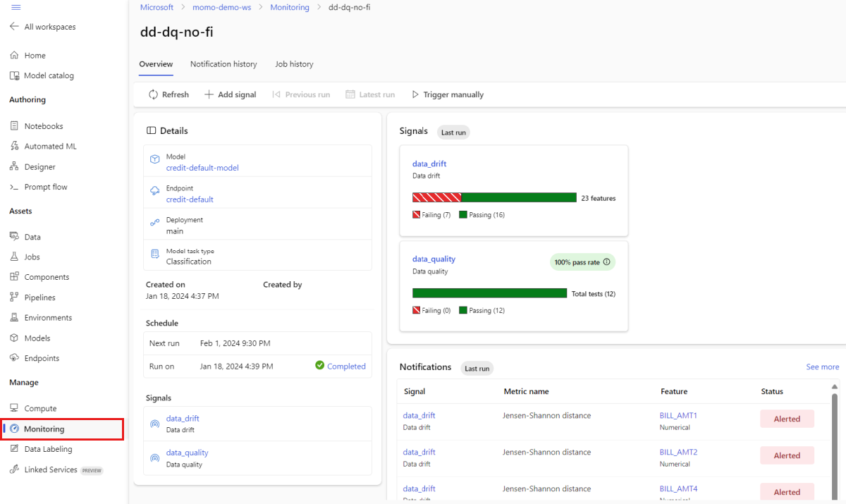Click the hamburger menu icon

(16, 8)
